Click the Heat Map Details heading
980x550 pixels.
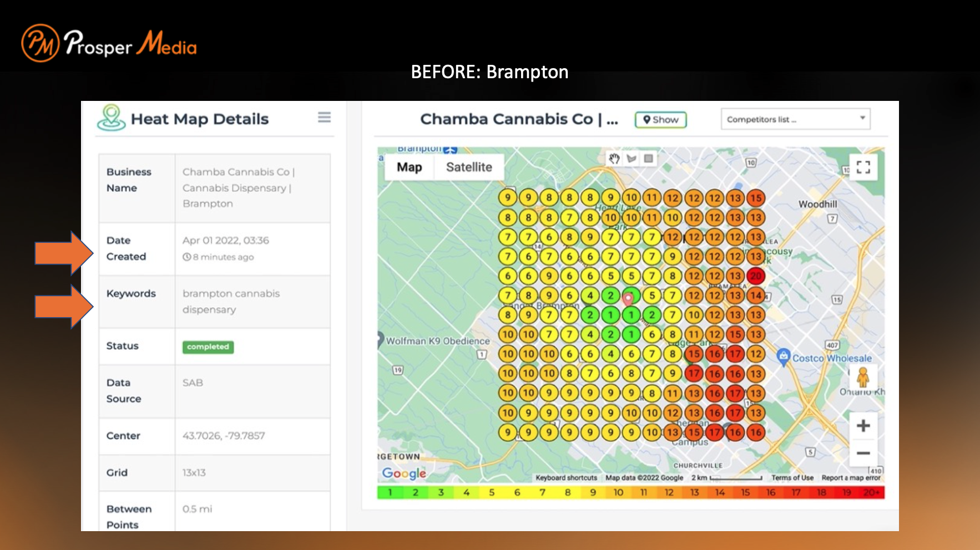(200, 119)
